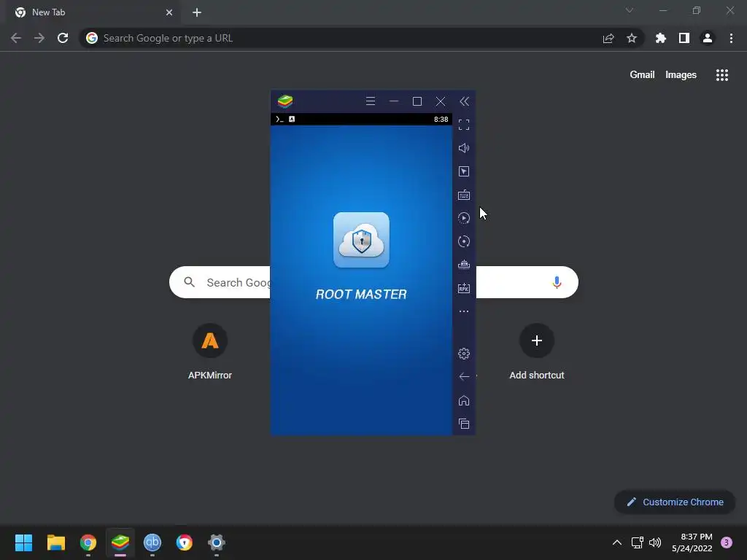
Task: Click Customize Chrome button
Action: (x=675, y=502)
